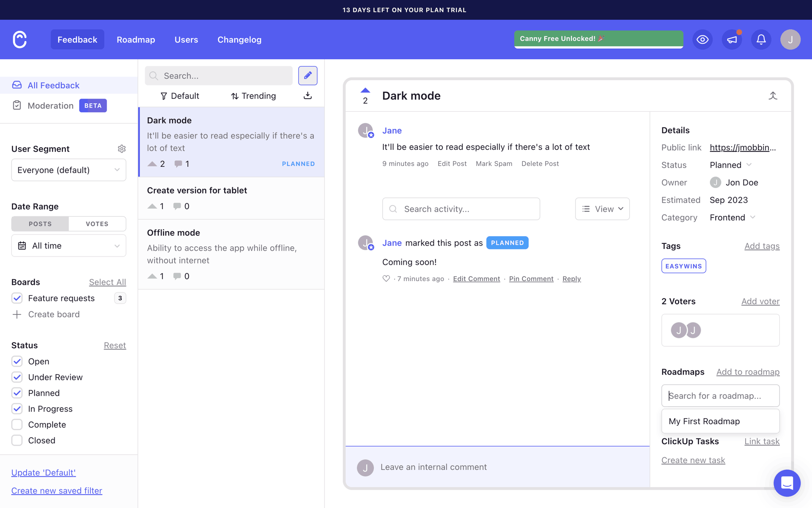Open User Segment settings gear
This screenshot has height=508, width=812.
pos(122,149)
